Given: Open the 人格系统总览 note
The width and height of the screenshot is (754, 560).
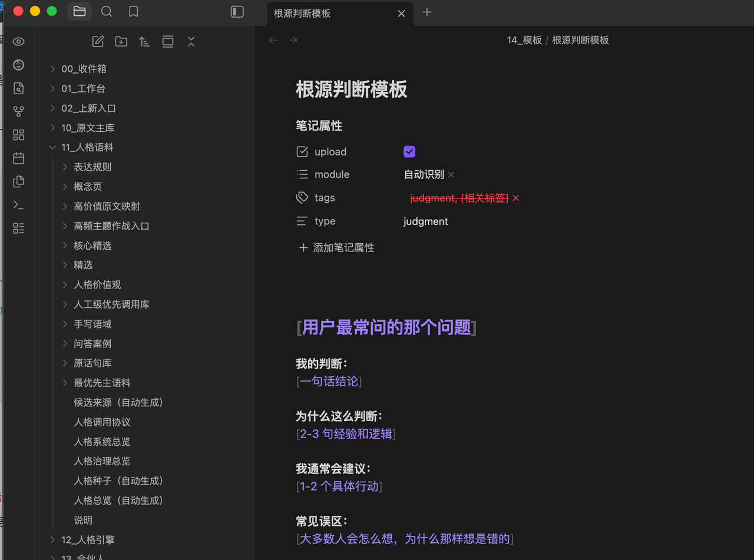Looking at the screenshot, I should click(102, 442).
